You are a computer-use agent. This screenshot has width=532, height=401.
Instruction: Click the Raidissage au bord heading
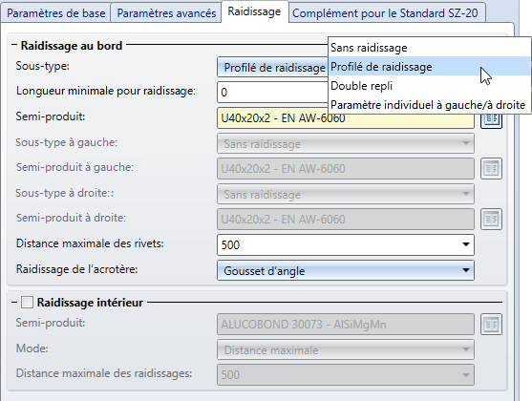72,46
